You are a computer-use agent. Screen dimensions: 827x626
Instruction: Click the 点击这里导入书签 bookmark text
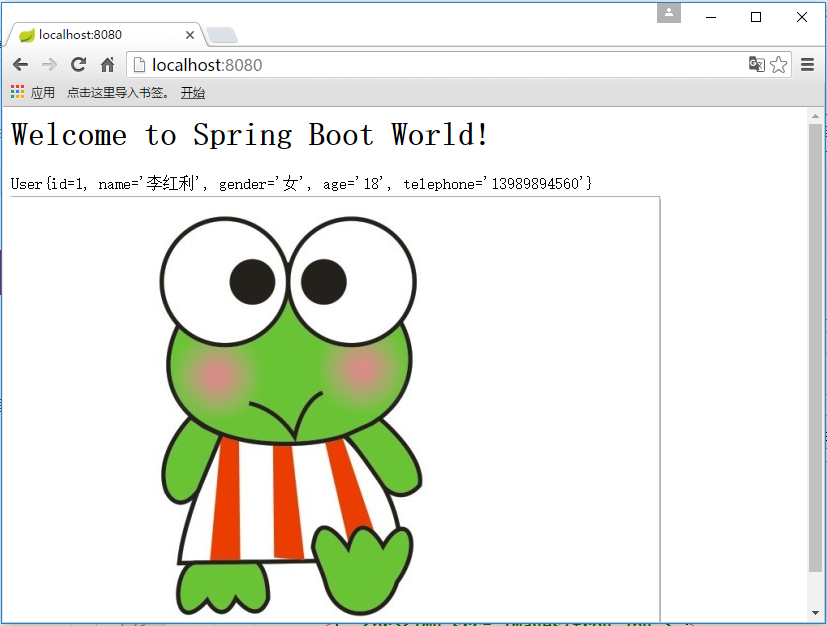[117, 93]
